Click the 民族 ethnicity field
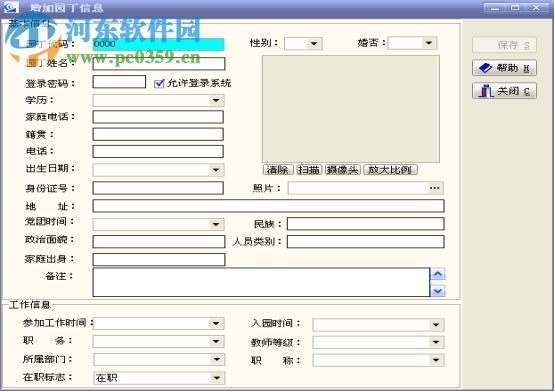Screen dimensions: 555x392 (x=365, y=224)
